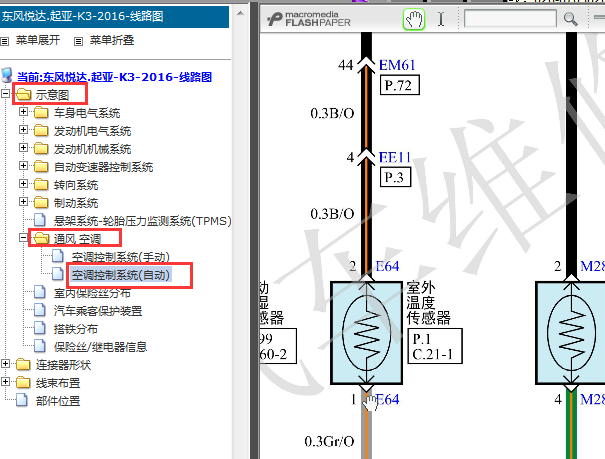Click the left panel scroll-up arrow
Image resolution: width=605 pixels, height=459 pixels.
240,14
